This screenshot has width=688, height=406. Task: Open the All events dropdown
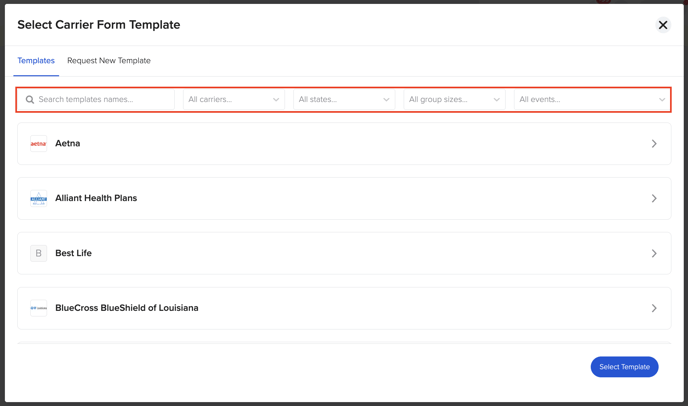(x=592, y=100)
